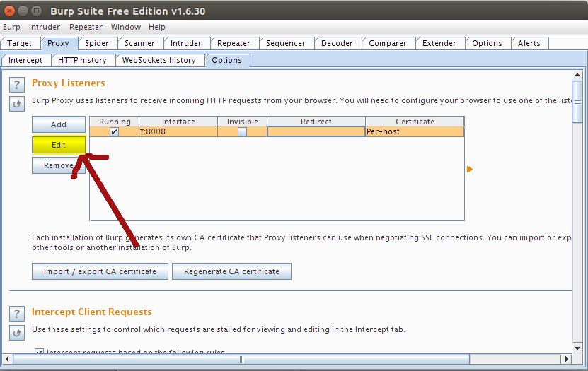Switch to the Intruder tab
588x371 pixels.
point(186,43)
